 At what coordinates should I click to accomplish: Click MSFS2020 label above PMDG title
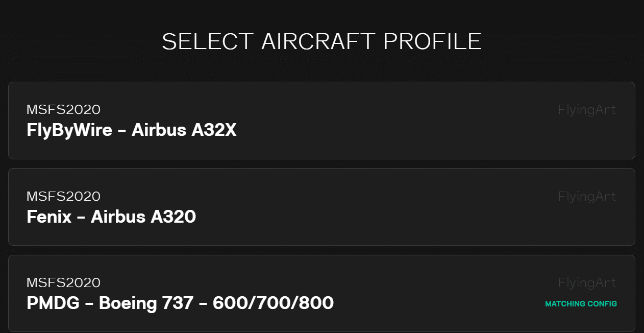pos(63,283)
